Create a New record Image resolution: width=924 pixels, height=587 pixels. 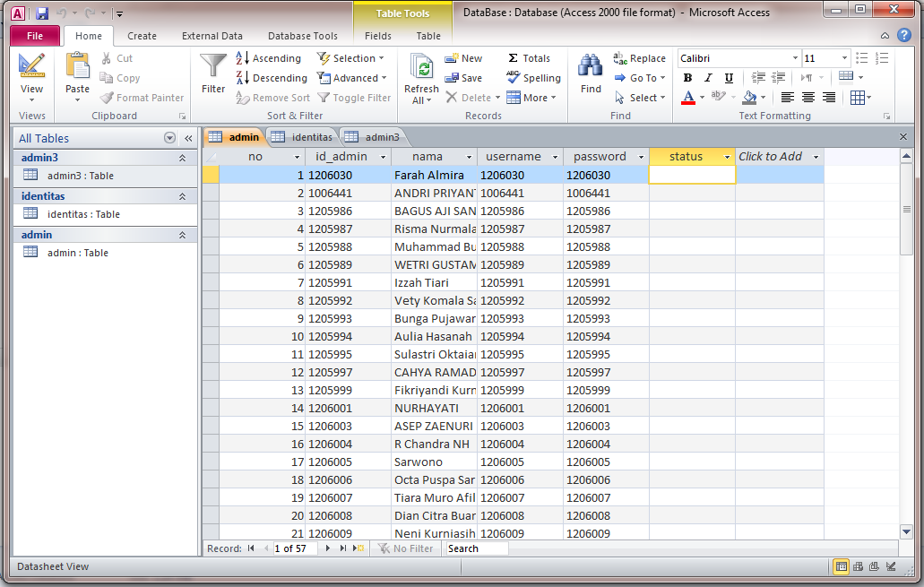(463, 58)
